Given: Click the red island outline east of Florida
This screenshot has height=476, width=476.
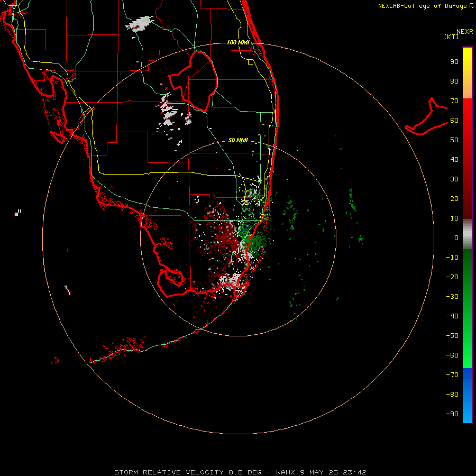Looking at the screenshot, I should coord(426,117).
